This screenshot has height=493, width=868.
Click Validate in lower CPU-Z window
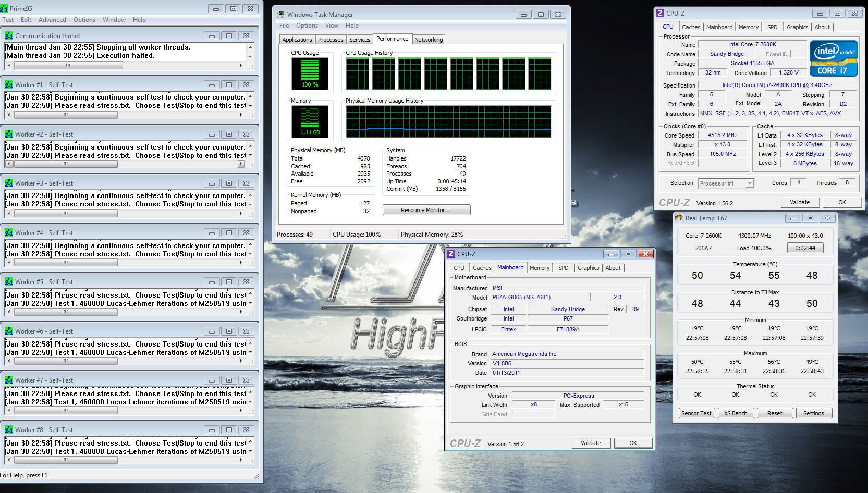coord(591,443)
